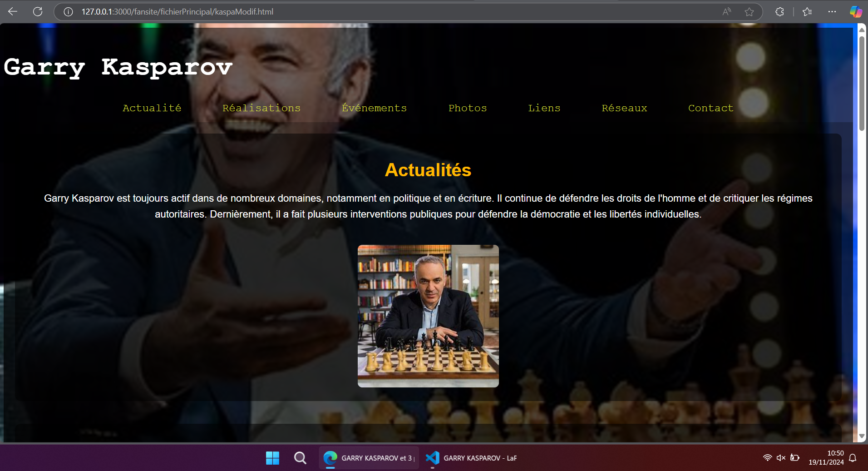Click the URL address field

(x=363, y=12)
